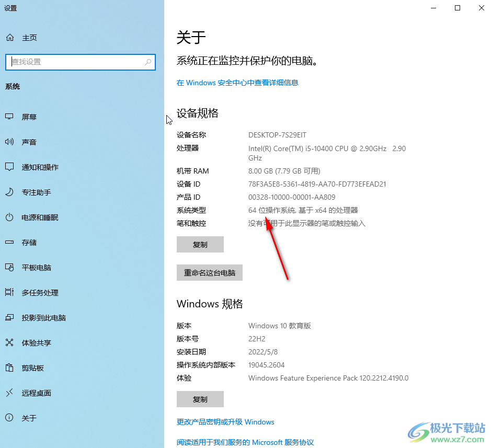Click the 8.00 GB RAM value

(x=284, y=171)
